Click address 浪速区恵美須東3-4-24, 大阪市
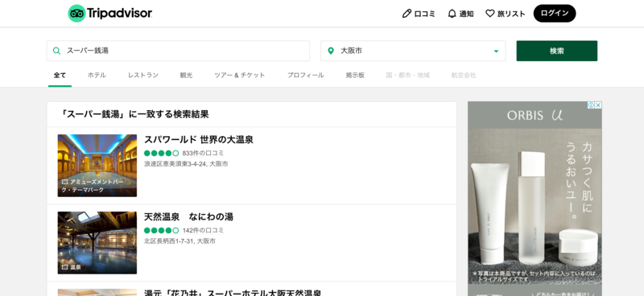The image size is (644, 296). click(x=186, y=164)
